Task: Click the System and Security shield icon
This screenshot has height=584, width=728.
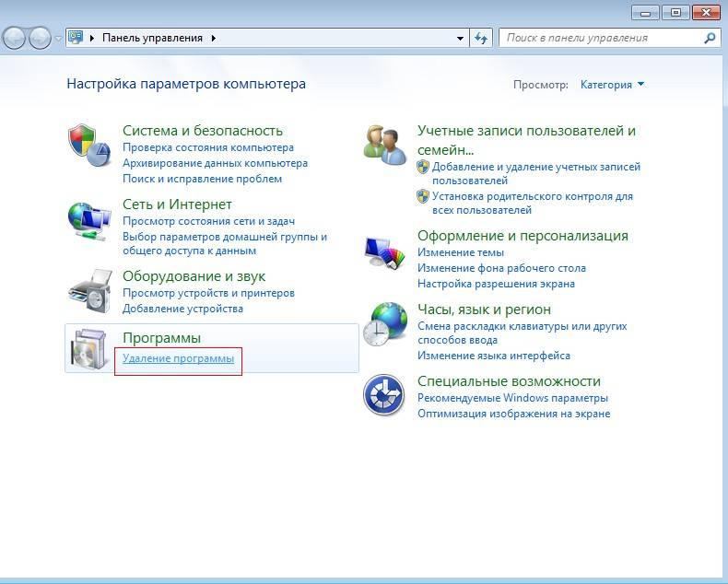Action: pos(89,145)
